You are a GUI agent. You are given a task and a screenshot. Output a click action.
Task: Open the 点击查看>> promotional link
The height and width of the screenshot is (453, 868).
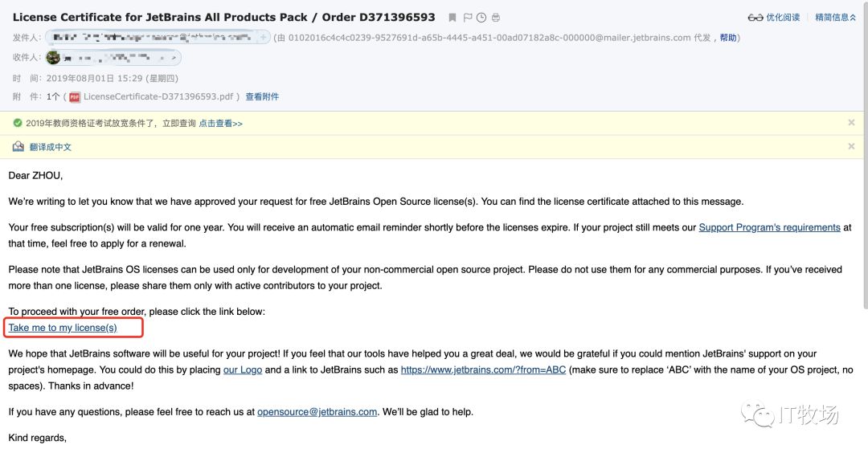point(221,124)
